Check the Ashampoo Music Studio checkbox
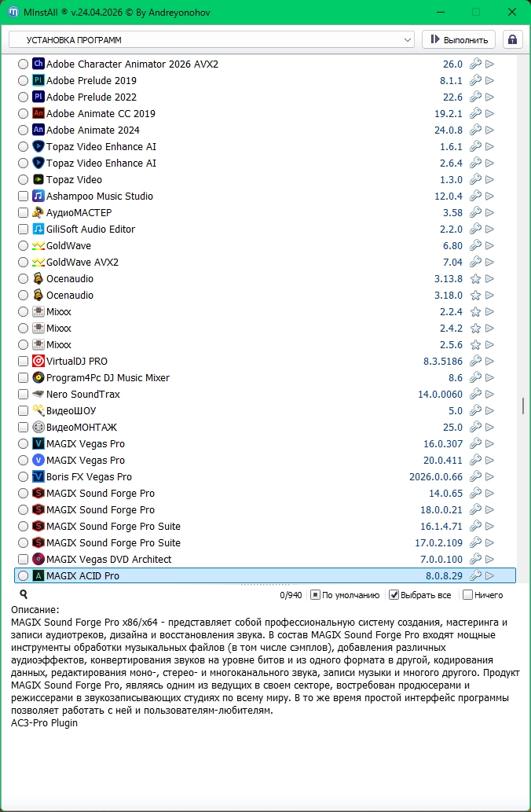Screen dimensions: 531x812 pos(23,197)
